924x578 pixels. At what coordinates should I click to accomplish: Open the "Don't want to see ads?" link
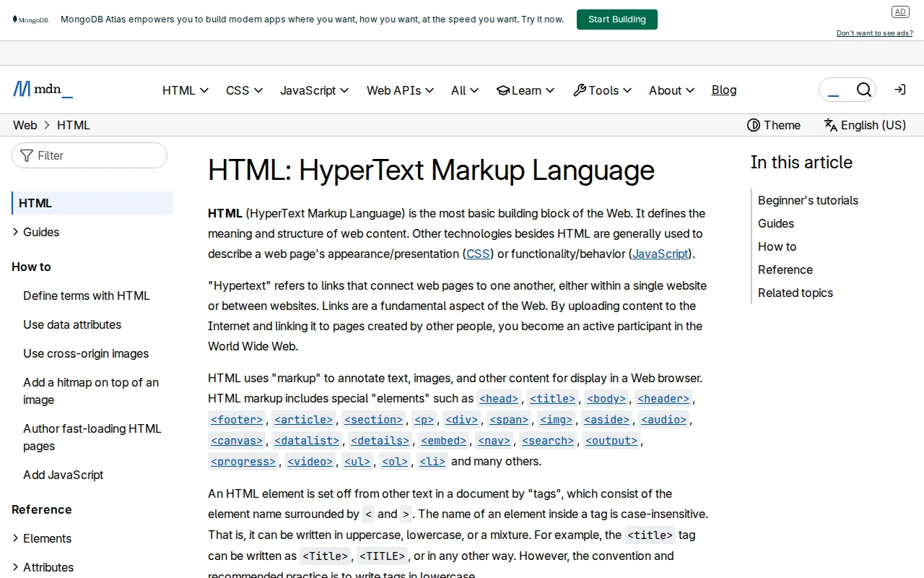tap(874, 33)
